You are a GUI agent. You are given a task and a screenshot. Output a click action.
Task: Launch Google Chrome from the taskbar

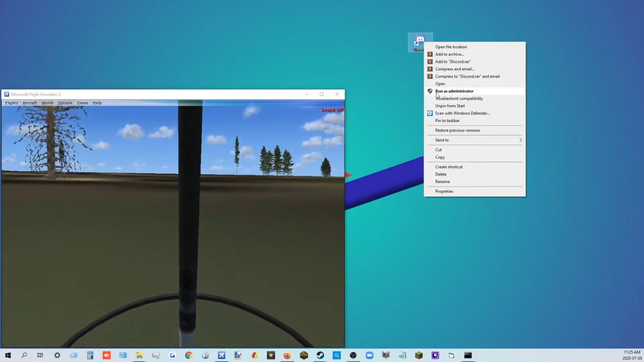point(189,355)
